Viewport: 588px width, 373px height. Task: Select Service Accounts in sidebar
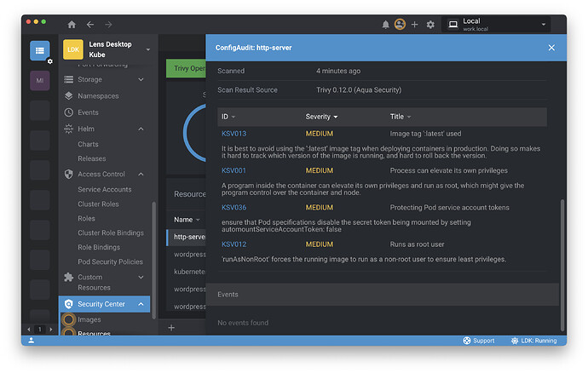[104, 189]
